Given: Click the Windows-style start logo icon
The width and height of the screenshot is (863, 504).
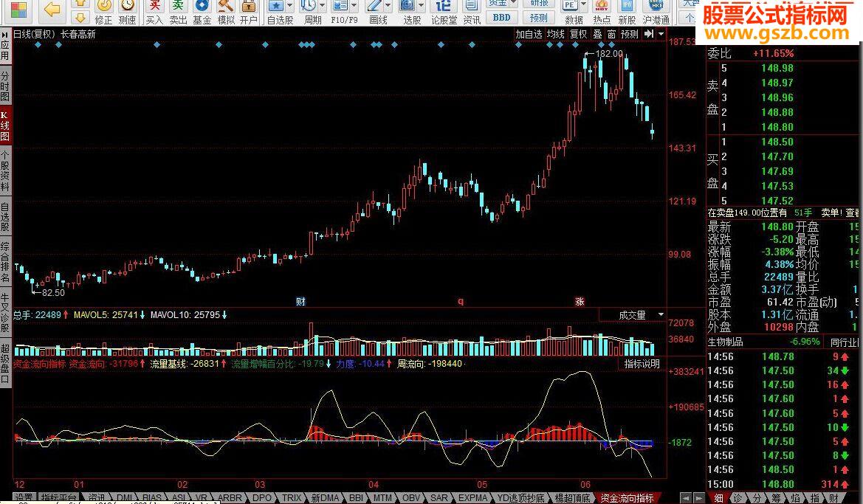Looking at the screenshot, I should [x=18, y=10].
